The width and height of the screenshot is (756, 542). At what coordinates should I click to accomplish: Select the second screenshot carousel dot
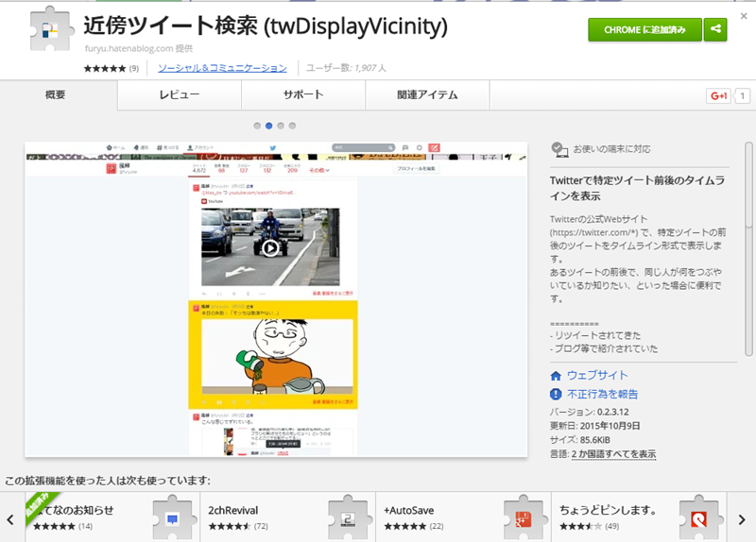[x=268, y=126]
